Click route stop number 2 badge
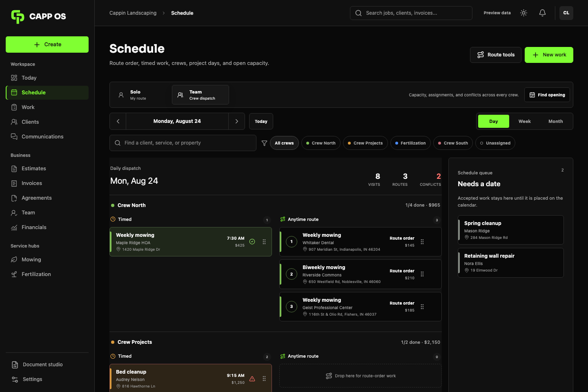This screenshot has width=588, height=392. point(292,274)
